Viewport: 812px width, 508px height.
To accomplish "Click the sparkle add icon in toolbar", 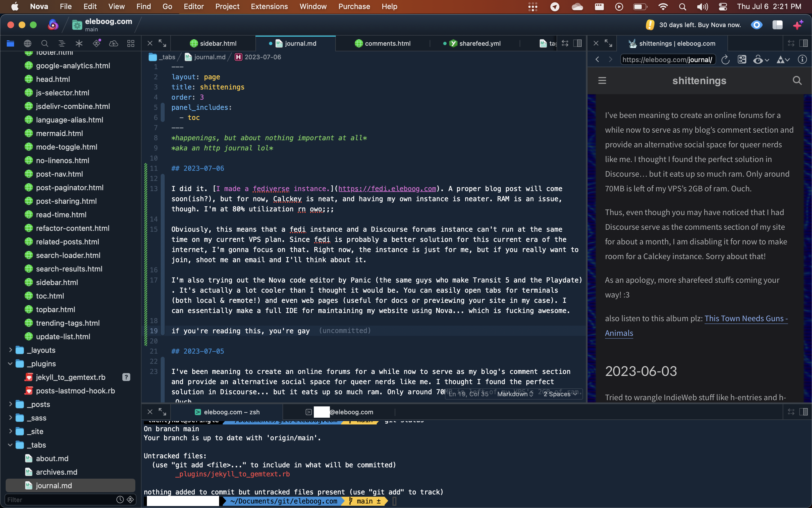I will tap(798, 25).
